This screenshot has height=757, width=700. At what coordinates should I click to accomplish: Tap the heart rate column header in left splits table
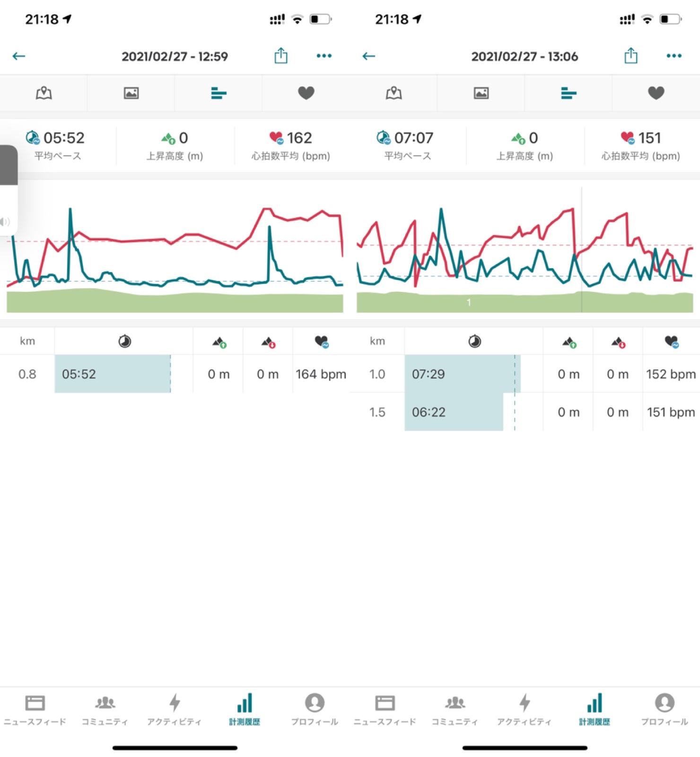[x=322, y=341]
